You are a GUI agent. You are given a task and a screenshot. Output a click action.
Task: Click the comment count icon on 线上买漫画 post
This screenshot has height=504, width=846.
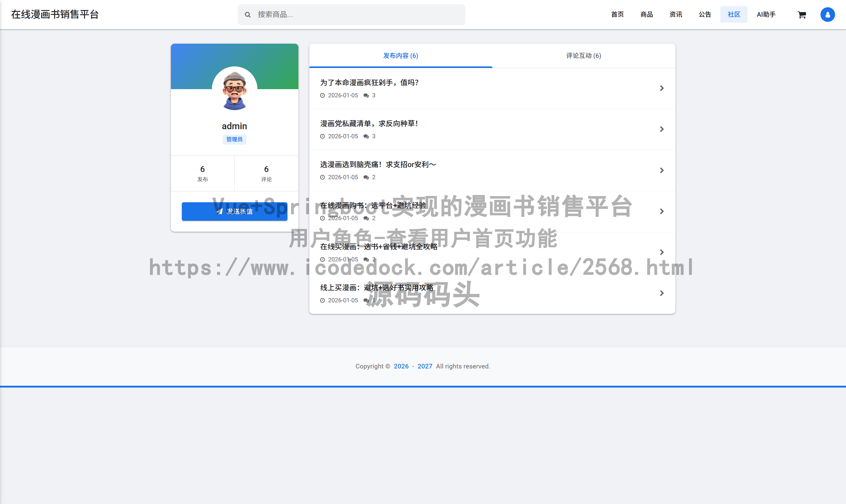[x=366, y=300]
